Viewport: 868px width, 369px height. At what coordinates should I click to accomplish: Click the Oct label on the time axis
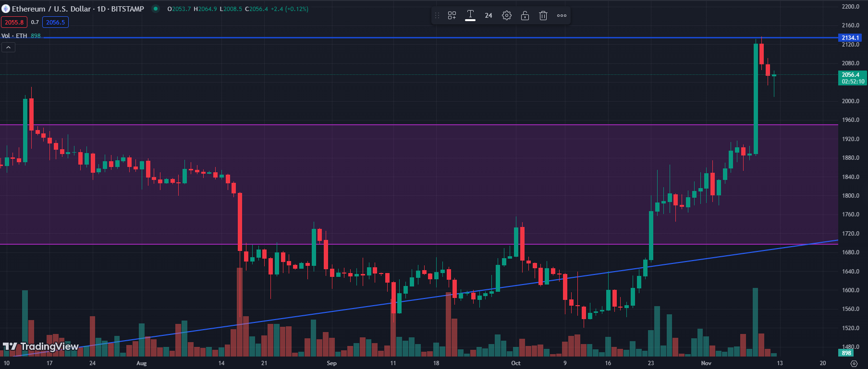[x=516, y=363]
